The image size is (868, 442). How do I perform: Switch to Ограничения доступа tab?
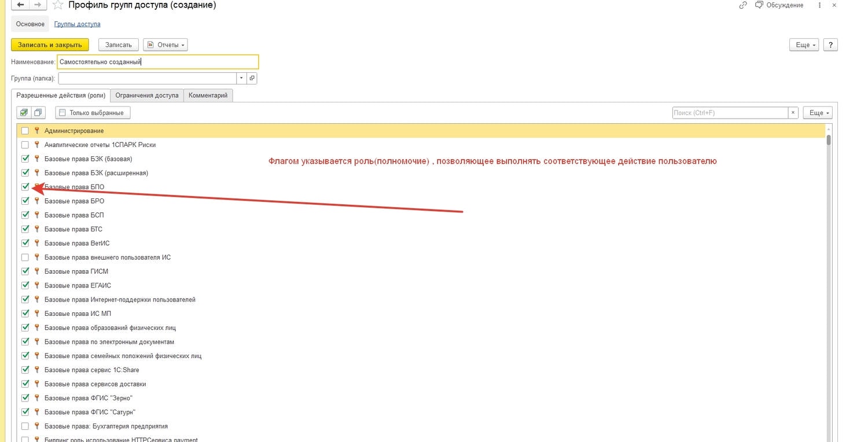147,95
